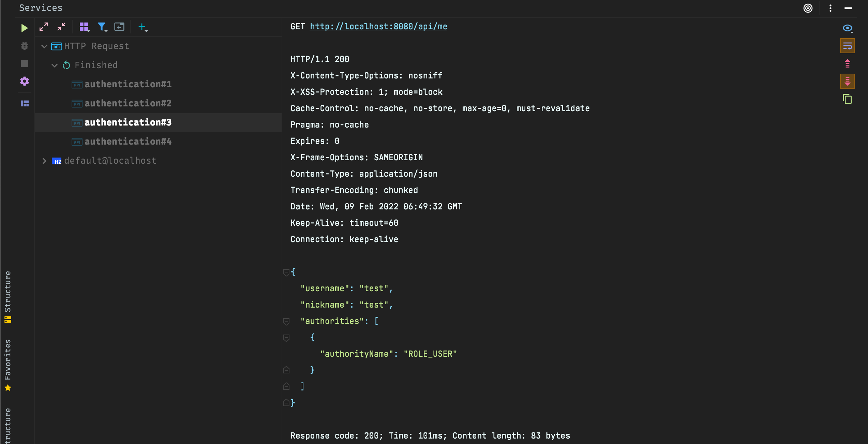The width and height of the screenshot is (868, 444).
Task: Click the layout panel icon below gear
Action: pyautogui.click(x=25, y=103)
